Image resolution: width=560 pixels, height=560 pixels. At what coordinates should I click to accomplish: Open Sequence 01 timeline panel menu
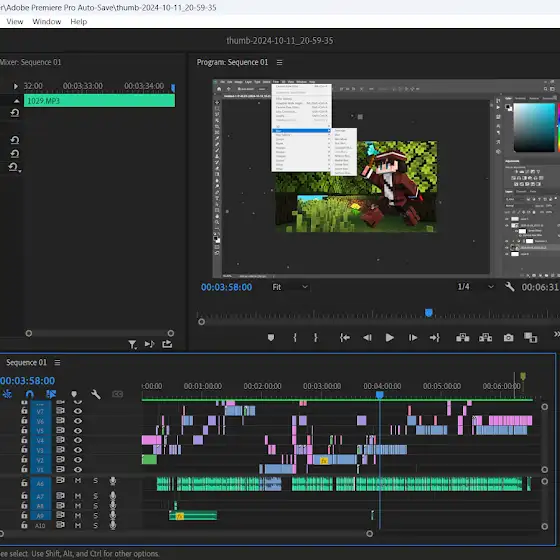coord(57,362)
